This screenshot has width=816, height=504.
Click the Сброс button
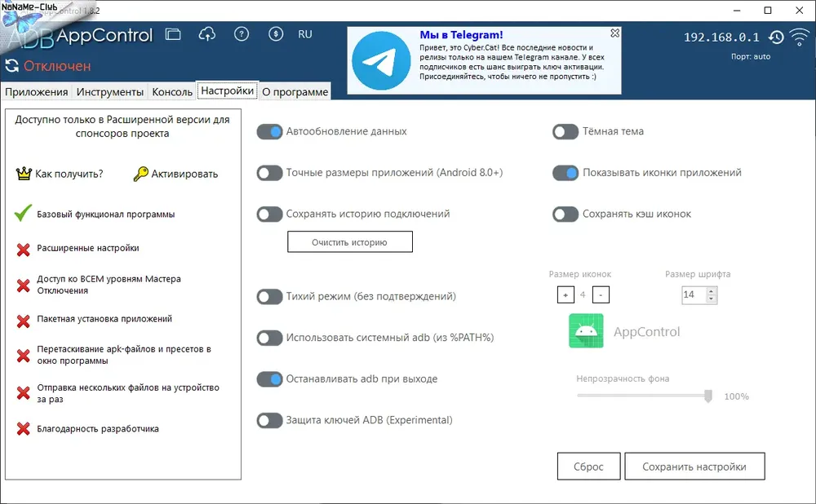point(588,466)
